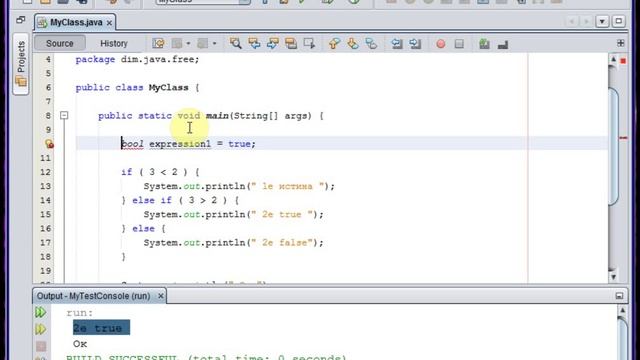Click line number 12 in gutter
This screenshot has height=360, width=640.
click(x=45, y=172)
